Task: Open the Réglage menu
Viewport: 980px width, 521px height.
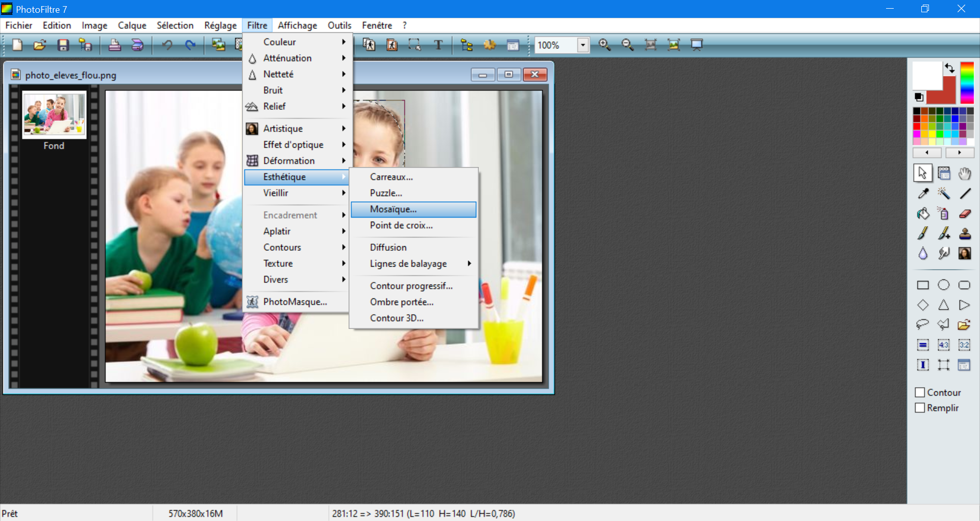Action: point(220,26)
